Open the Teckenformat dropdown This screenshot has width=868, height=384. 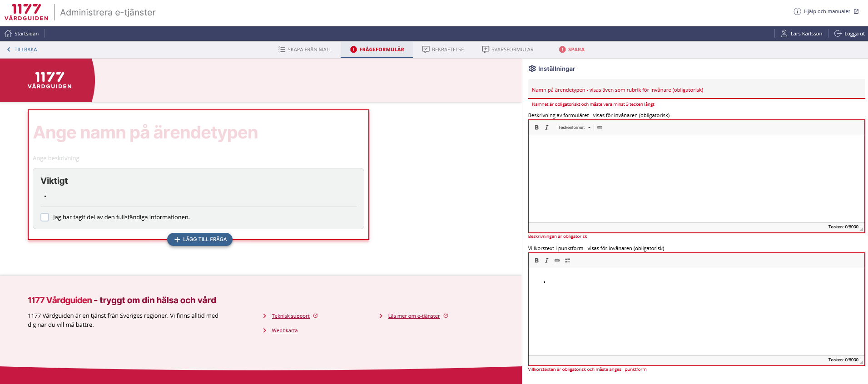(x=574, y=128)
